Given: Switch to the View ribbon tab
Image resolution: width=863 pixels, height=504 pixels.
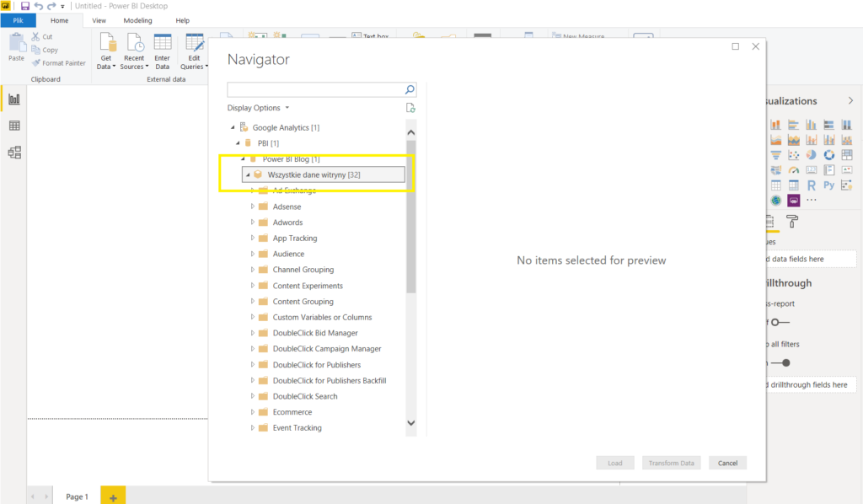Looking at the screenshot, I should [x=99, y=20].
